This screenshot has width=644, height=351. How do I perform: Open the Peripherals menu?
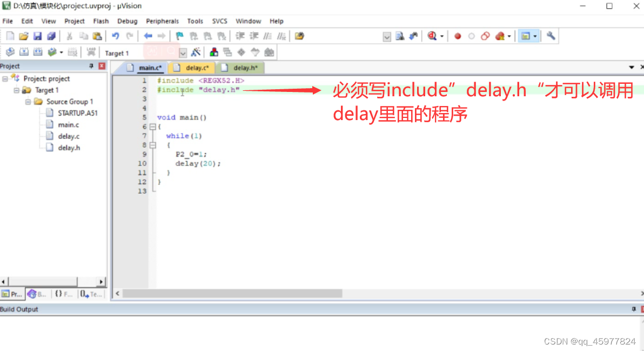(162, 21)
